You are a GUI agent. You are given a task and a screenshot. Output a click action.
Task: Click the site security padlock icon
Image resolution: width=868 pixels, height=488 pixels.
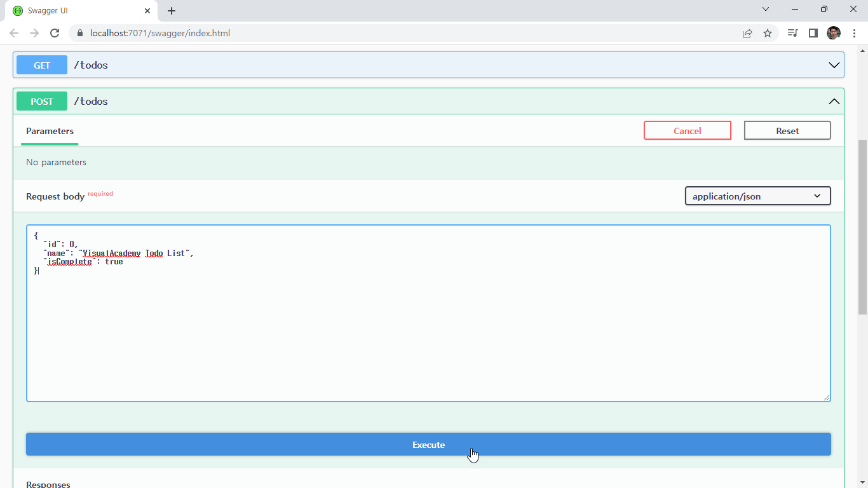pos(79,33)
